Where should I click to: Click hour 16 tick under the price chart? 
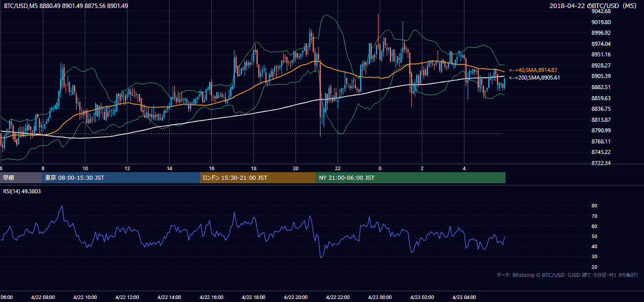pyautogui.click(x=212, y=169)
